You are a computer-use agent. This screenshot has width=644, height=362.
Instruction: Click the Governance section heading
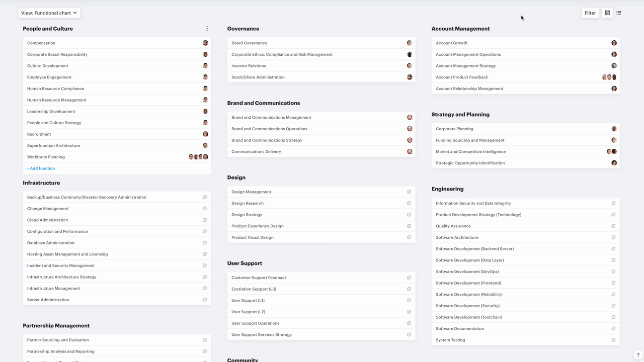click(x=243, y=29)
